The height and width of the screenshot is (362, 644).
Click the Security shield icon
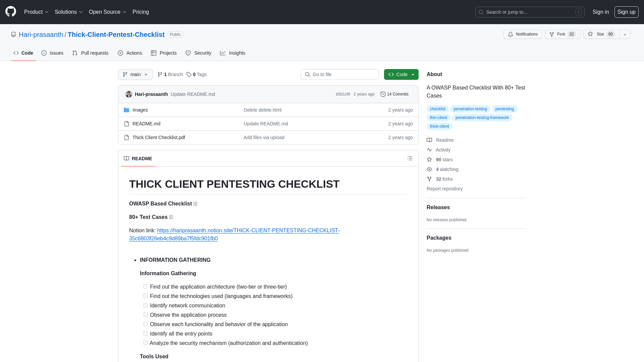188,53
